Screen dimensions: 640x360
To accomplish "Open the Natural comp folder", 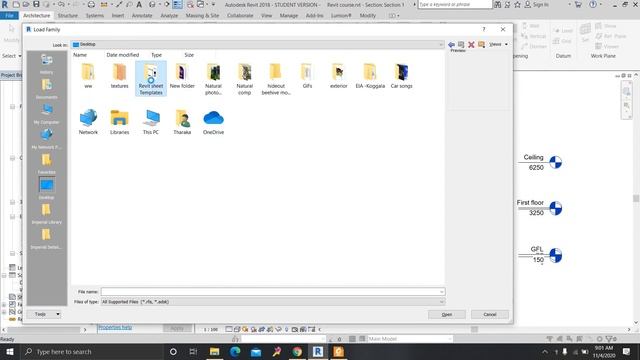I will [x=244, y=79].
